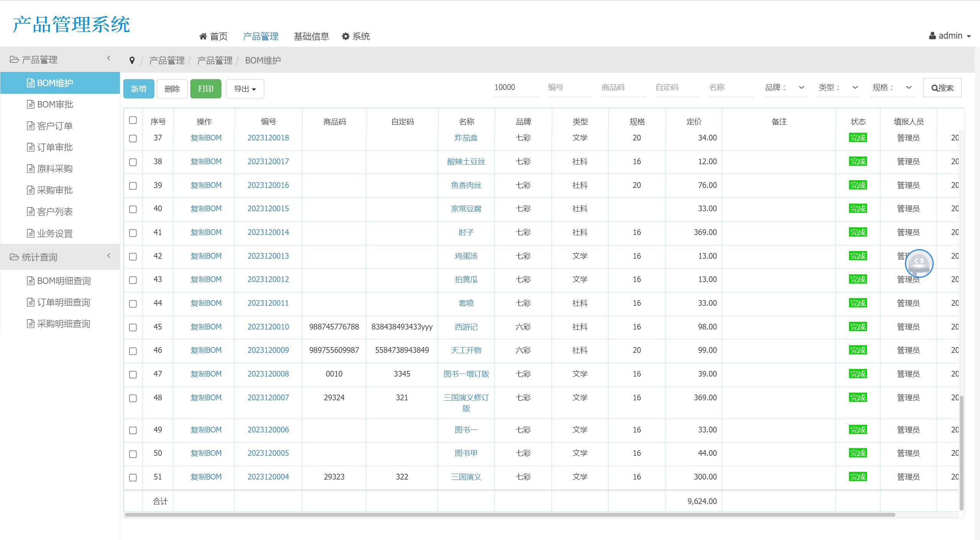
Task: Check the checkbox for row 51
Action: 133,477
